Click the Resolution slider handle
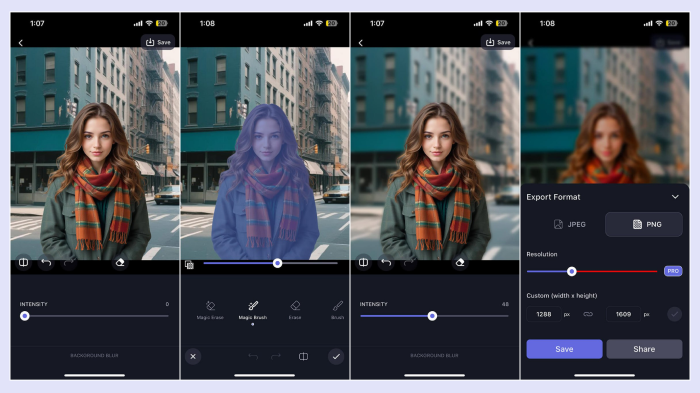This screenshot has height=393, width=700. pos(571,272)
